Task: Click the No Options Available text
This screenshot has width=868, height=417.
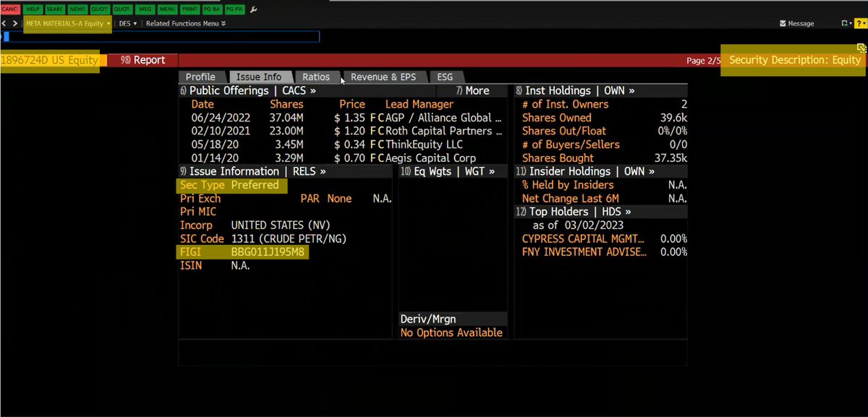Action: point(451,333)
